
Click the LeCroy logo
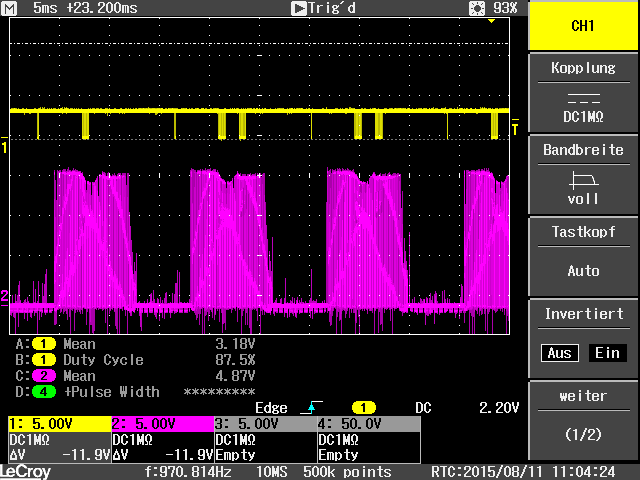(25, 472)
